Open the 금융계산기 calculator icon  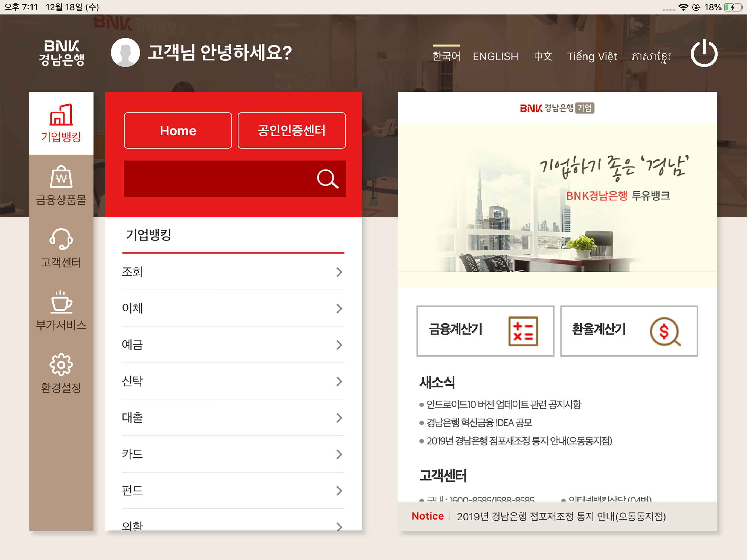(523, 331)
